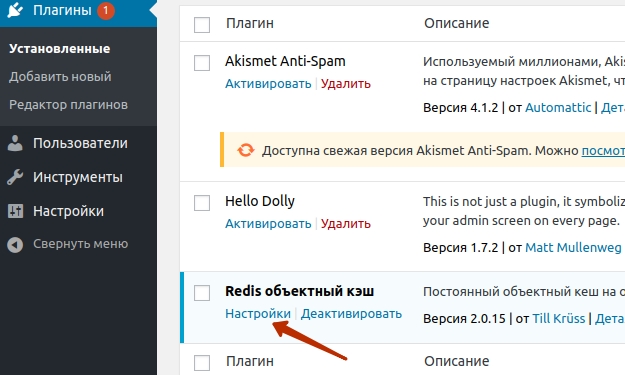
Task: Activate the Akismet Anti-Spam plugin
Action: pyautogui.click(x=268, y=84)
